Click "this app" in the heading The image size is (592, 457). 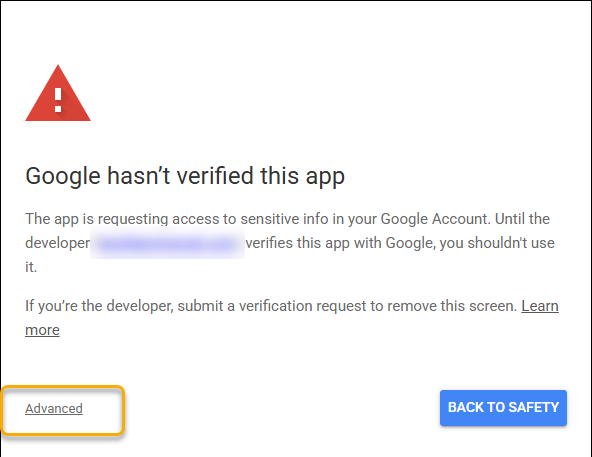click(302, 176)
